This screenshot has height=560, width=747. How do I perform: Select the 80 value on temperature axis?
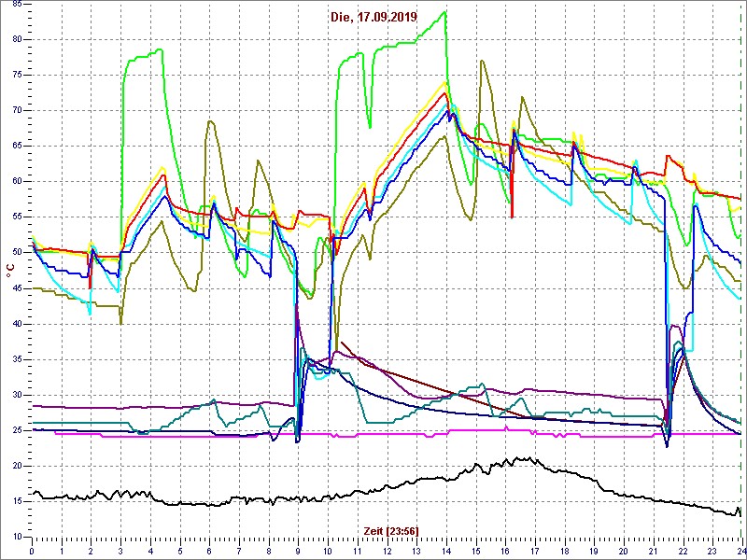click(16, 39)
